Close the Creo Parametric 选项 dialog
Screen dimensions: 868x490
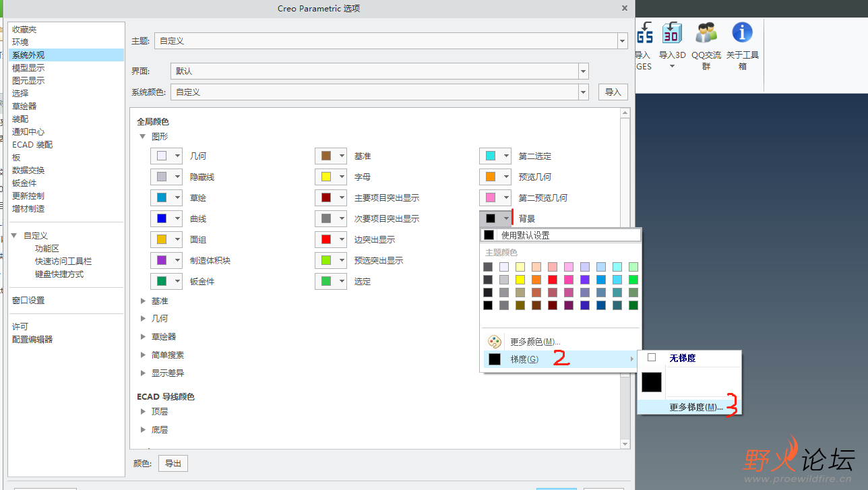click(x=625, y=8)
